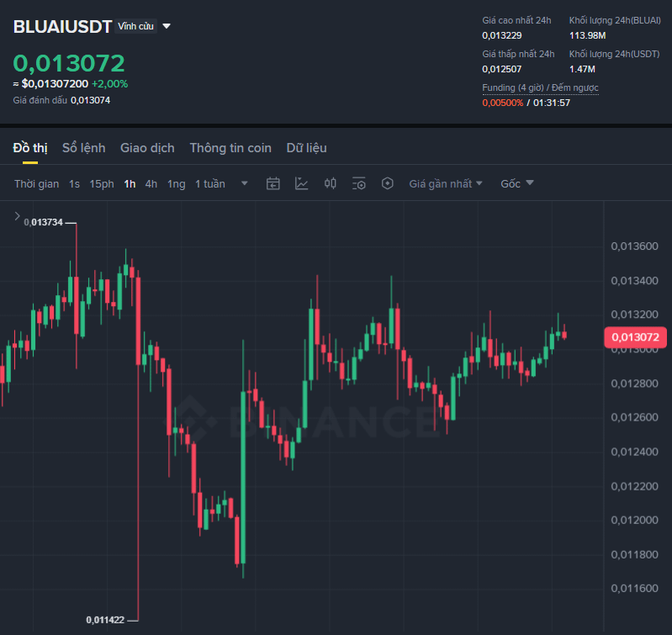The height and width of the screenshot is (635, 672).
Task: Click the 'Khối lượng 24h(BLUAI)' label
Action: pyautogui.click(x=615, y=20)
